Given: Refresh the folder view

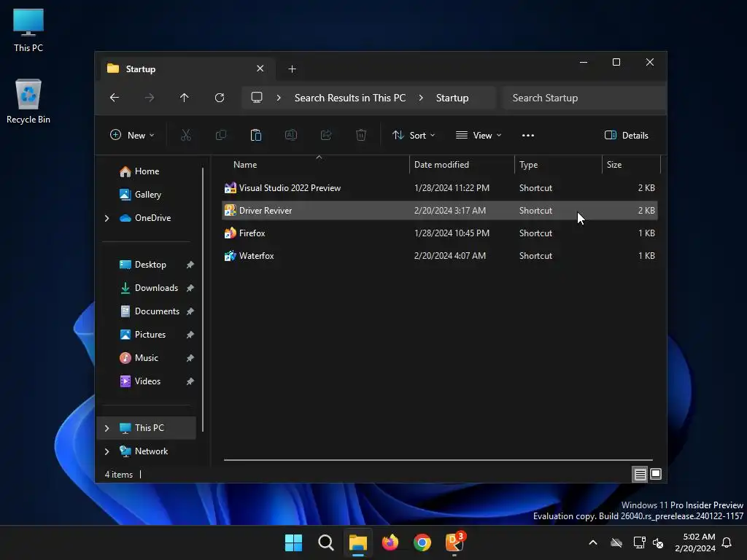Looking at the screenshot, I should click(220, 98).
